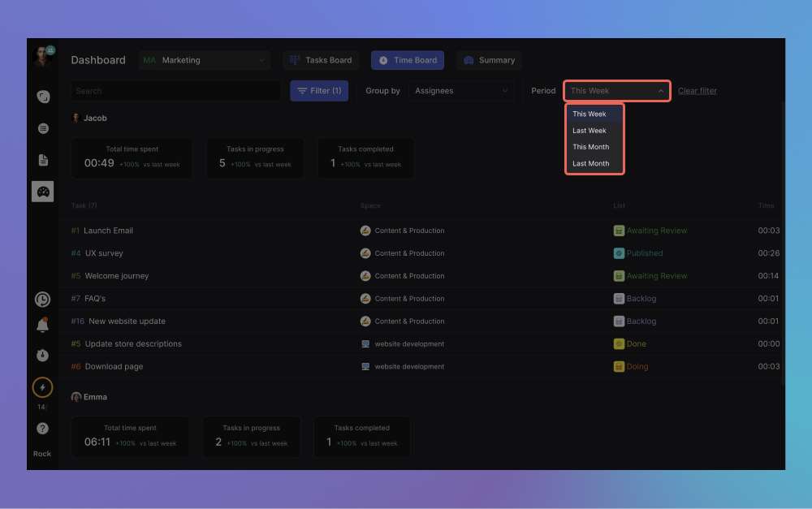Open the clock history icon in sidebar

42,300
